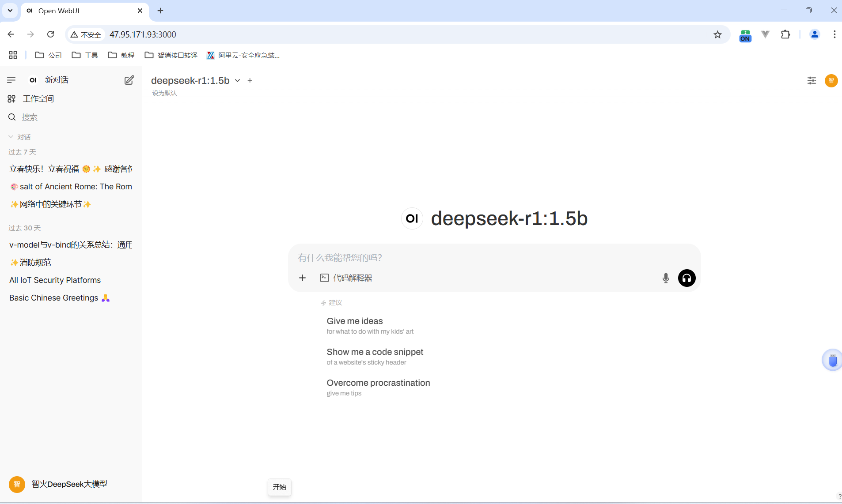Go back to the previous page
Screen dimensions: 842x504
pos(11,34)
